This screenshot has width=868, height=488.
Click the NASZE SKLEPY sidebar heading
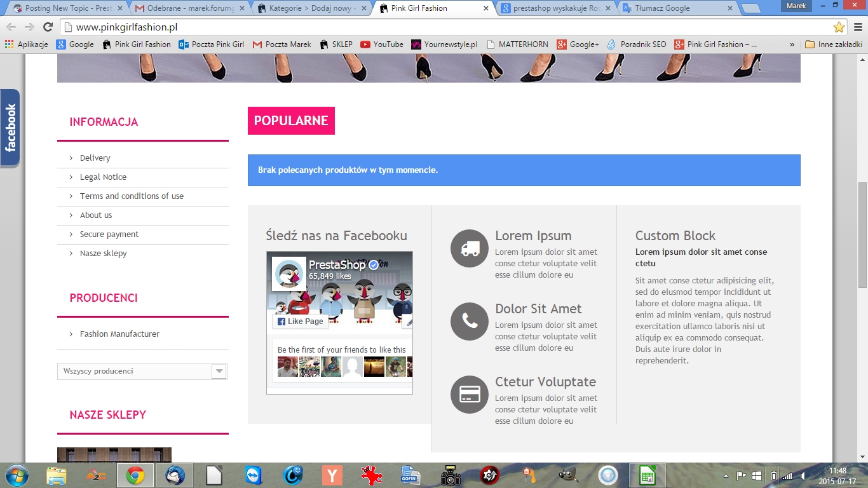108,415
